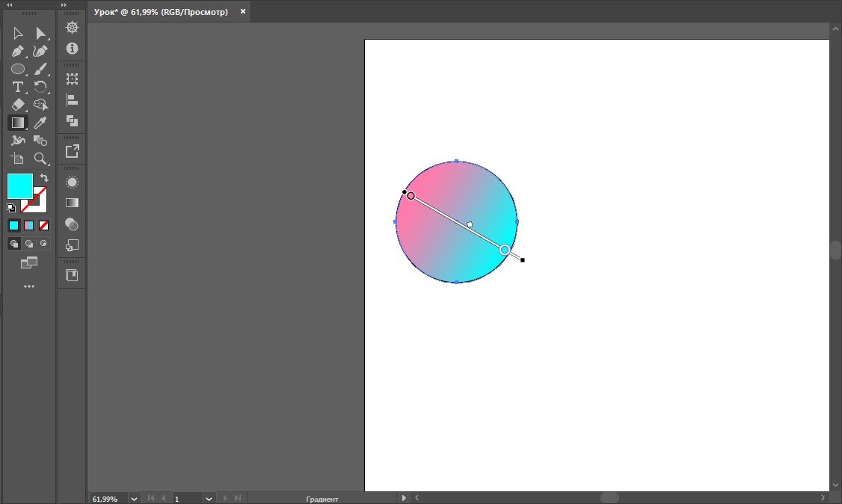Viewport: 842px width, 504px height.
Task: Set paint to None
Action: click(44, 225)
